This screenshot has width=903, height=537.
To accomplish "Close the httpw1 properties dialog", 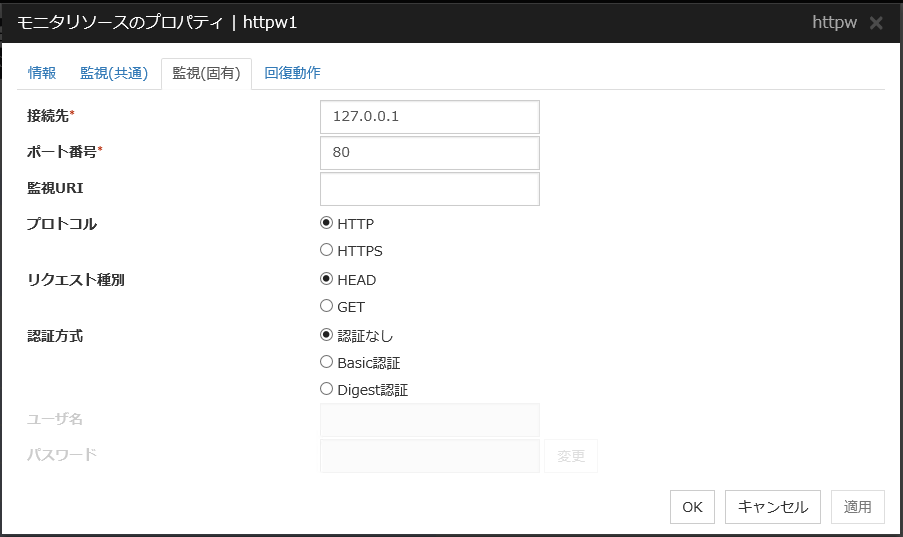I will click(876, 23).
